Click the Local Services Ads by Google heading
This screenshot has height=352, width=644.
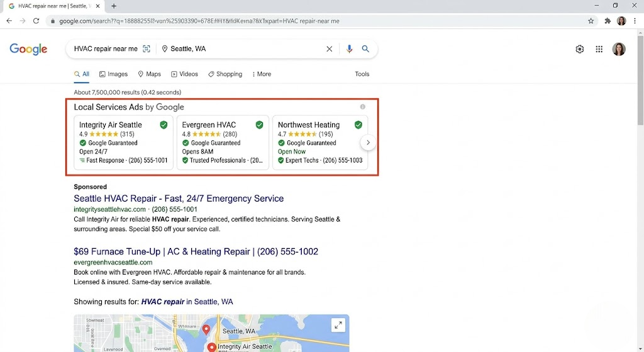point(129,107)
